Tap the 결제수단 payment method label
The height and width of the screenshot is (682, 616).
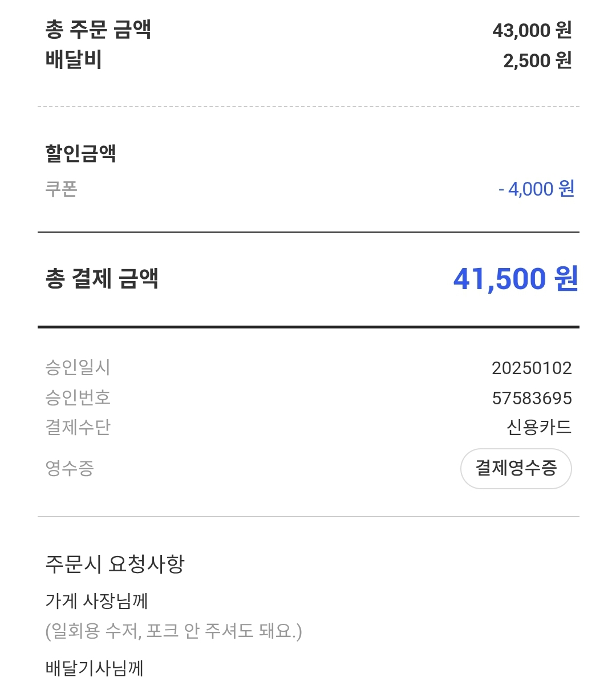78,427
